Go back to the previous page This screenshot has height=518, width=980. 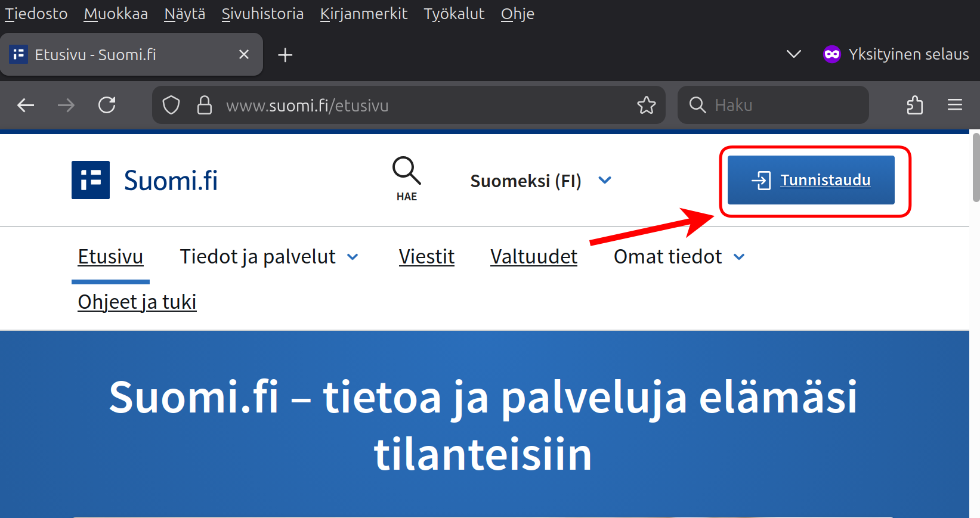coord(26,106)
